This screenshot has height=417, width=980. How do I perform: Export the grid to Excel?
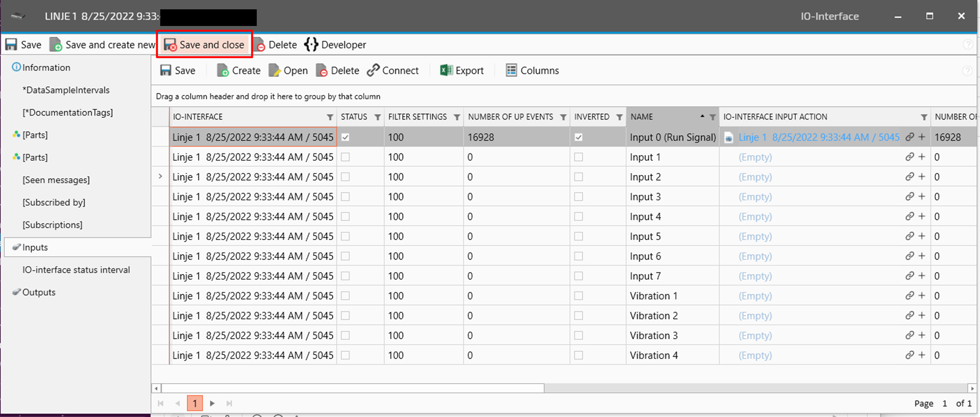pos(446,71)
